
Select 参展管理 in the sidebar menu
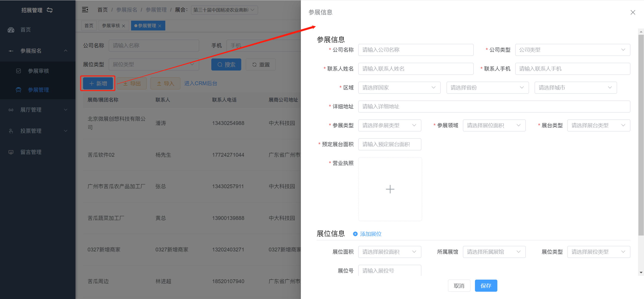click(x=38, y=90)
